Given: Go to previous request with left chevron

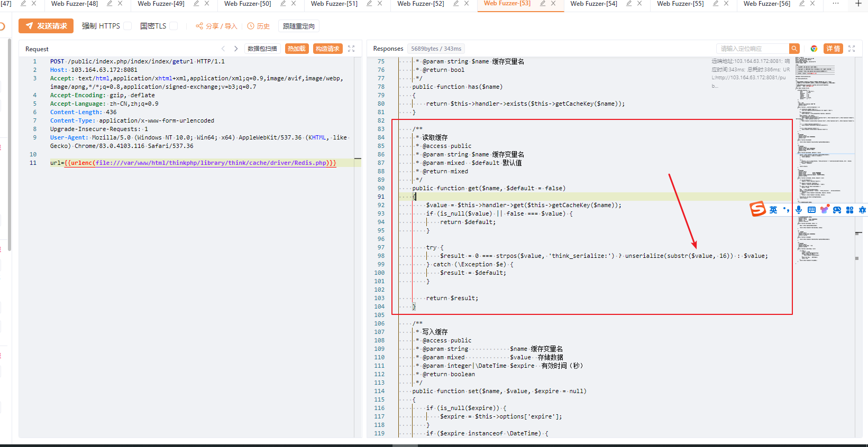Looking at the screenshot, I should click(x=223, y=49).
